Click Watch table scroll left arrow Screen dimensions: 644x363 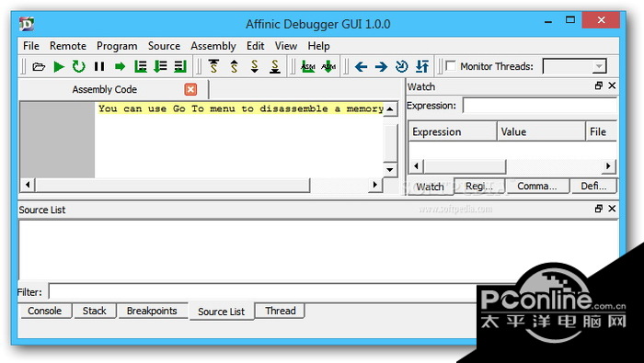[416, 166]
